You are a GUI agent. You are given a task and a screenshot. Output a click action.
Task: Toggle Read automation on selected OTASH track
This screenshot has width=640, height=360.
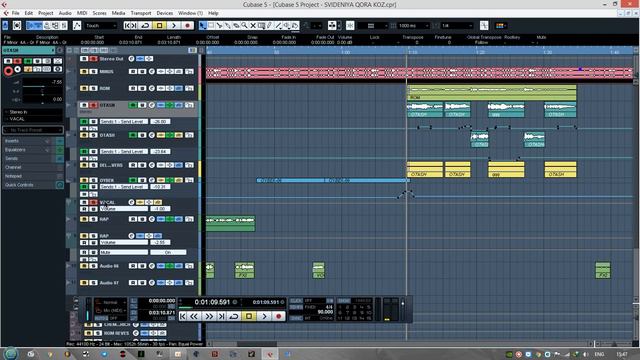133,105
